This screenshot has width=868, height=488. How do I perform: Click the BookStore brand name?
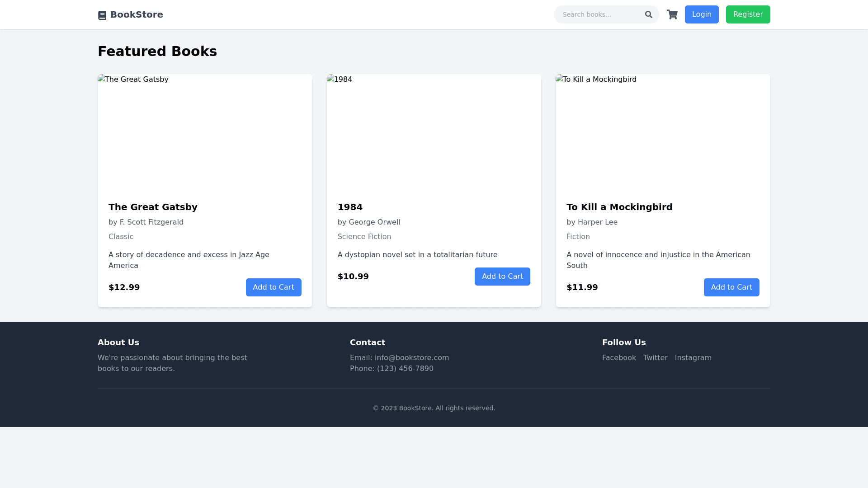coord(137,14)
